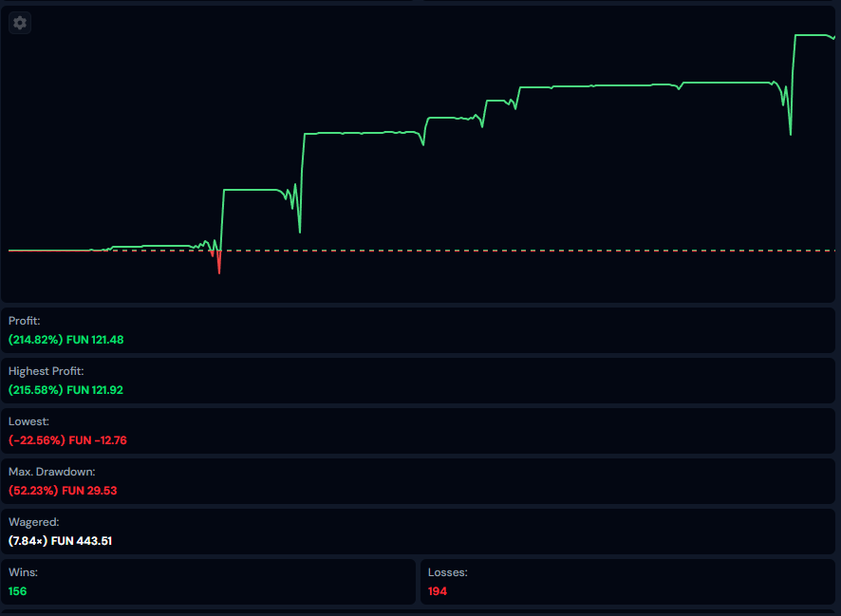Click the Losses label
This screenshot has height=616, width=841.
447,572
